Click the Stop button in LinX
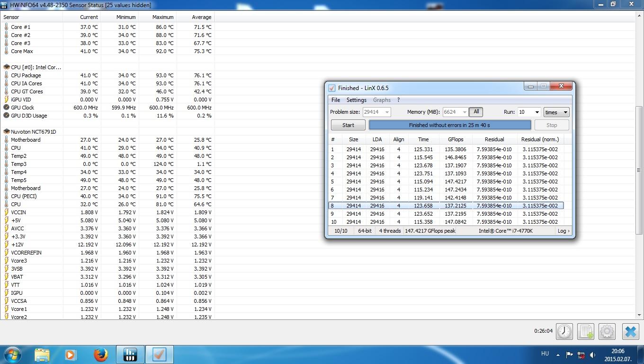This screenshot has width=644, height=364. (552, 125)
